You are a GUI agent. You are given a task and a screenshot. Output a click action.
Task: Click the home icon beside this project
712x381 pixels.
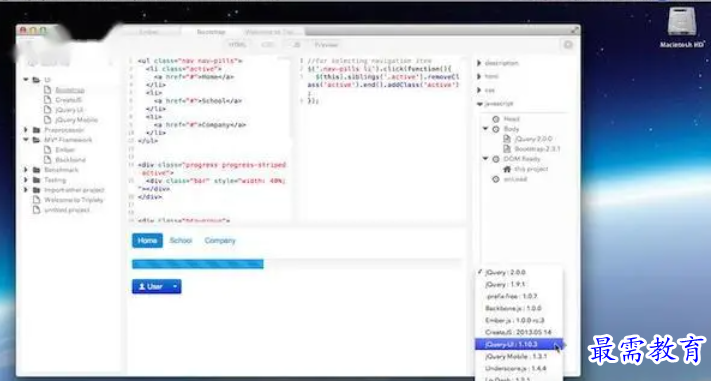click(507, 169)
